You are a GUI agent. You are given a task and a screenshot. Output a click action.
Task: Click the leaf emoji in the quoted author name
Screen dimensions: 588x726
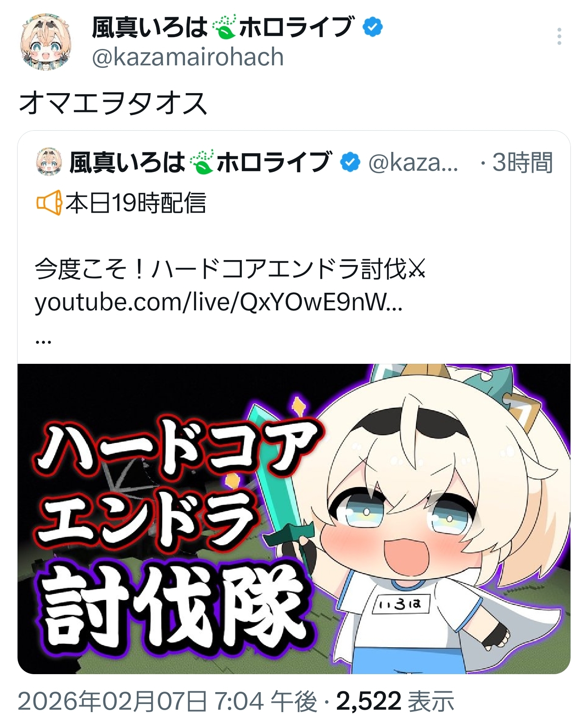[201, 162]
